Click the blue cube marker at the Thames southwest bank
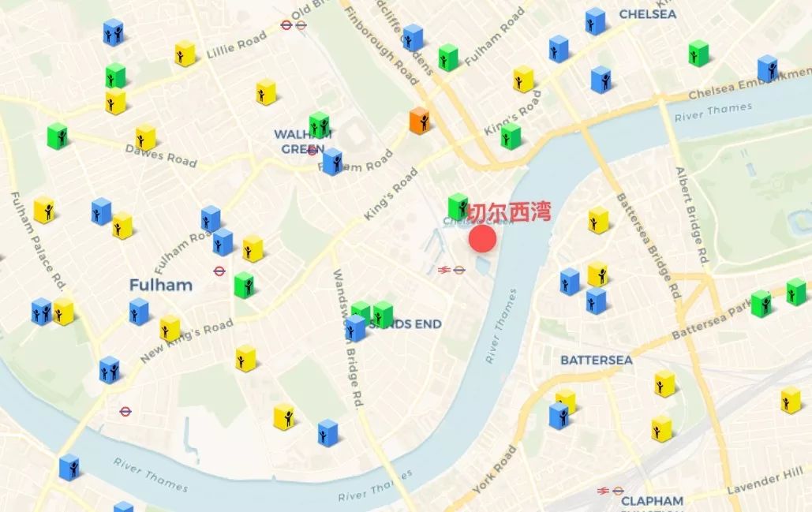The width and height of the screenshot is (812, 512). point(69,467)
